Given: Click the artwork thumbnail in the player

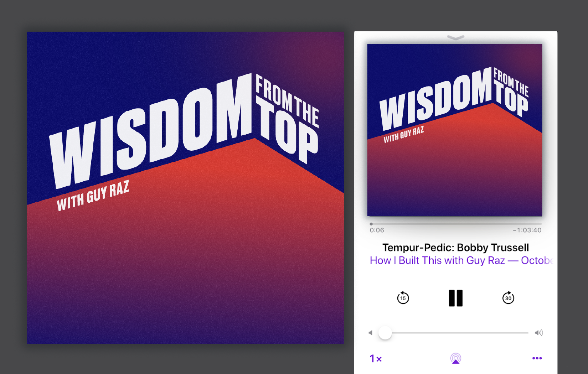Looking at the screenshot, I should coord(455,130).
